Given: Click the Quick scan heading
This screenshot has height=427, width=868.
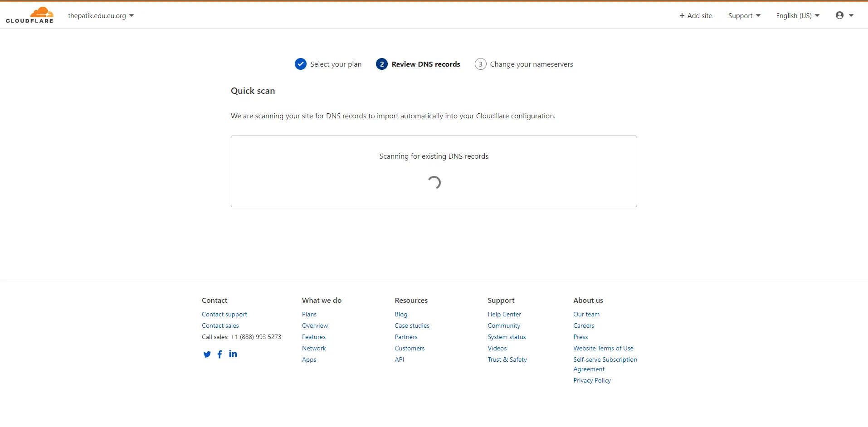Looking at the screenshot, I should click(x=253, y=91).
